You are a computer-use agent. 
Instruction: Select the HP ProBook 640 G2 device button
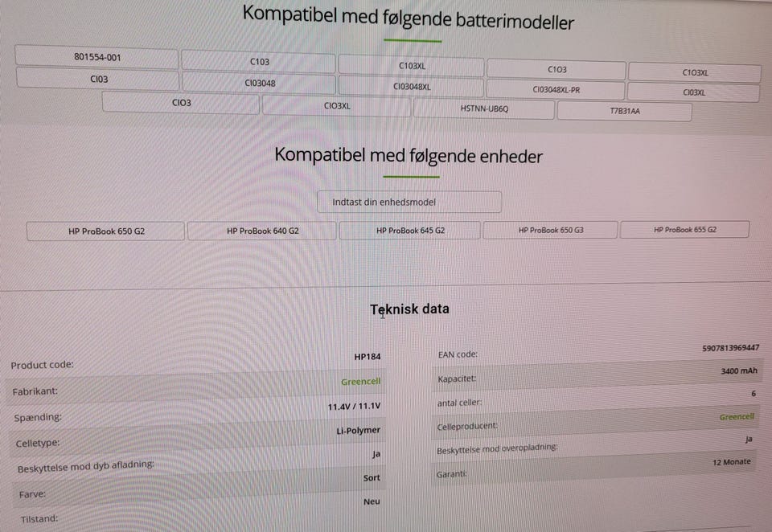click(x=262, y=231)
